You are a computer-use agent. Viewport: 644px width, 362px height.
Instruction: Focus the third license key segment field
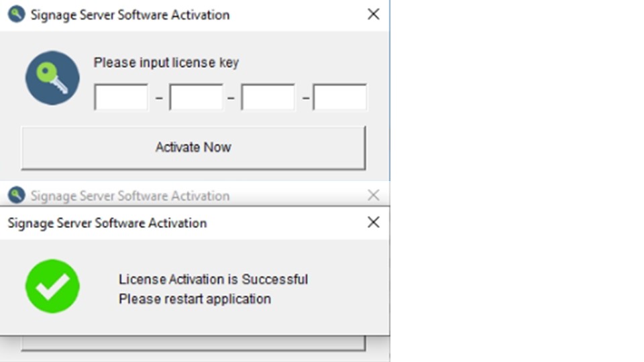(268, 97)
